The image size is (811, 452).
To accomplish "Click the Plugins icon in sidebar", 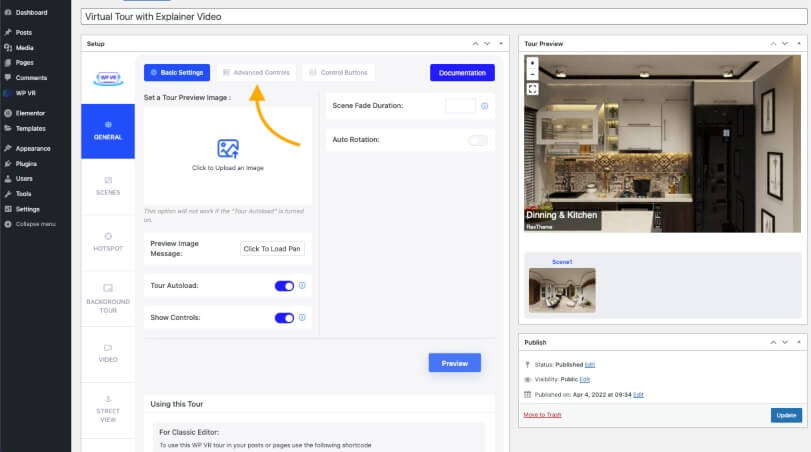I will tap(8, 163).
